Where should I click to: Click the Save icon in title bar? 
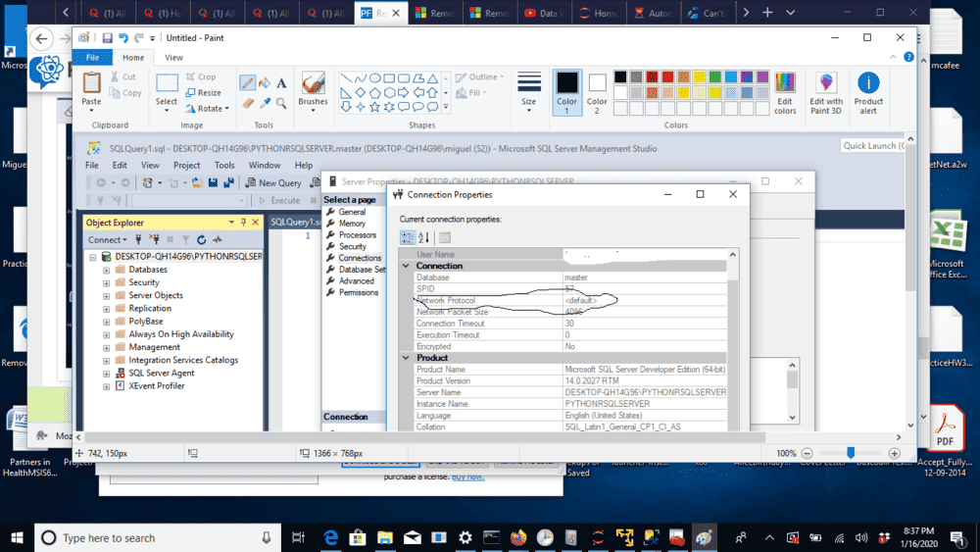click(x=107, y=37)
